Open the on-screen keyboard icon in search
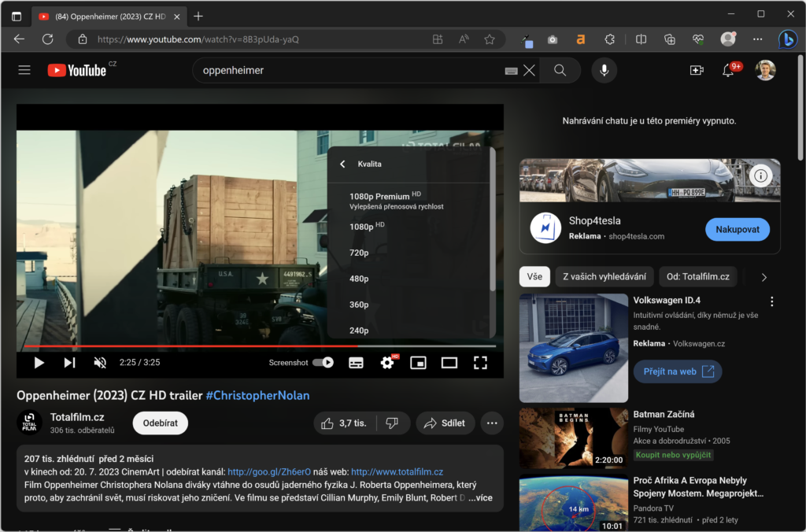 pyautogui.click(x=511, y=71)
